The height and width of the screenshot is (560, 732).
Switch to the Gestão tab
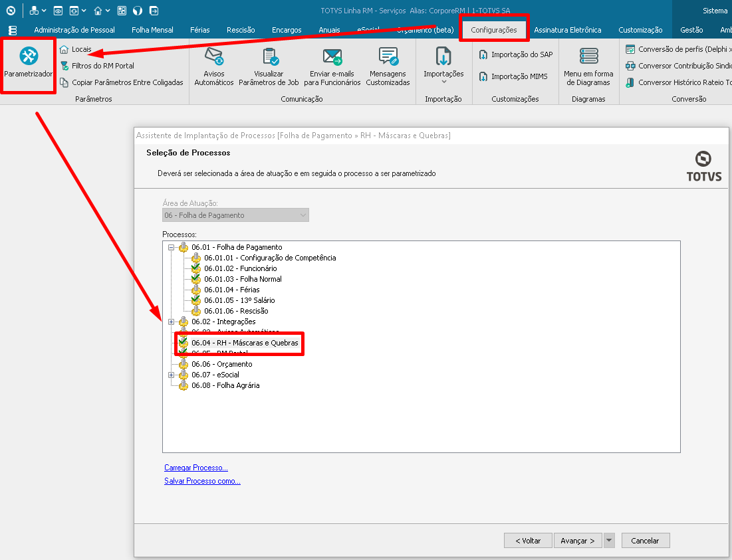coord(691,30)
